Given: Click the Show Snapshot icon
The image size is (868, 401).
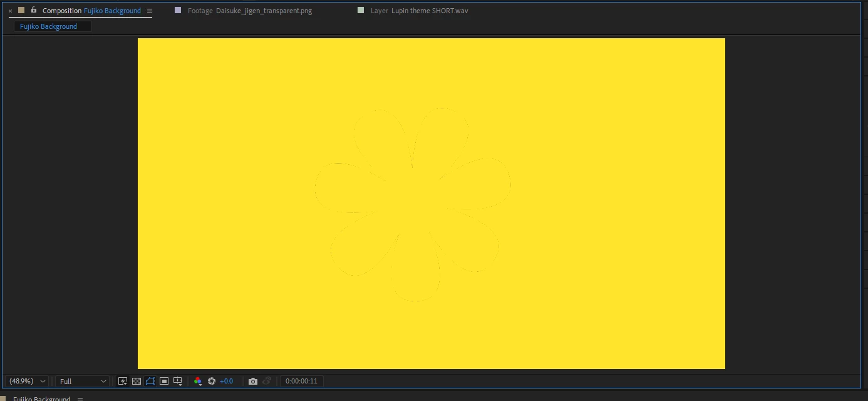Looking at the screenshot, I should pyautogui.click(x=267, y=381).
